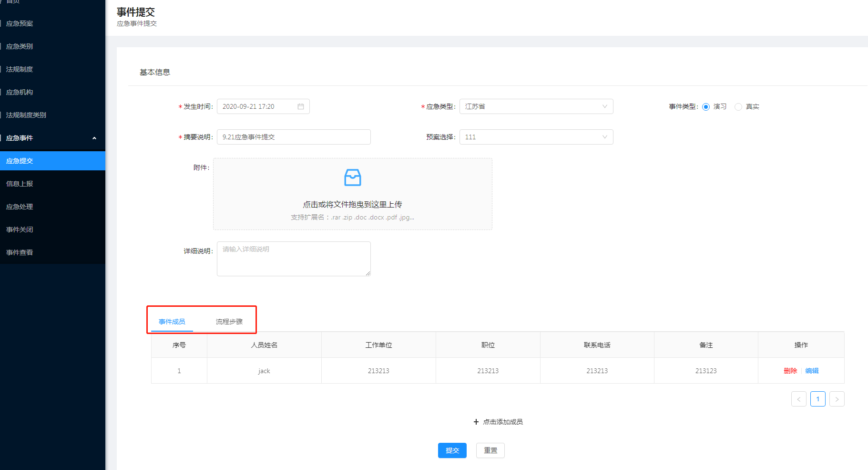Click 编辑 link in jack's row

pos(812,371)
